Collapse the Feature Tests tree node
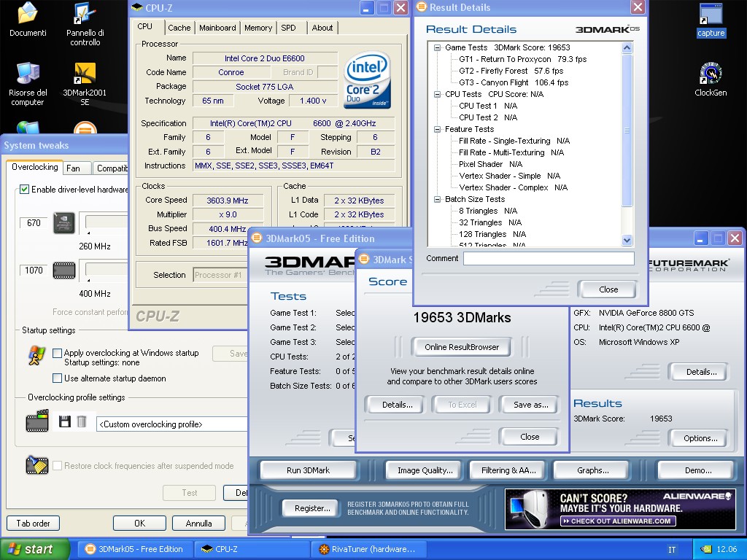Viewport: 747px width, 560px height. (x=438, y=129)
